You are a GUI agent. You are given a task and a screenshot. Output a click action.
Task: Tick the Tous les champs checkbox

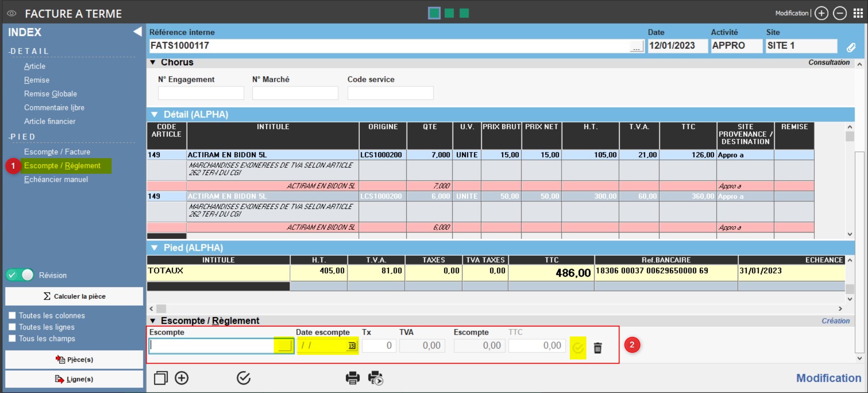[x=12, y=338]
